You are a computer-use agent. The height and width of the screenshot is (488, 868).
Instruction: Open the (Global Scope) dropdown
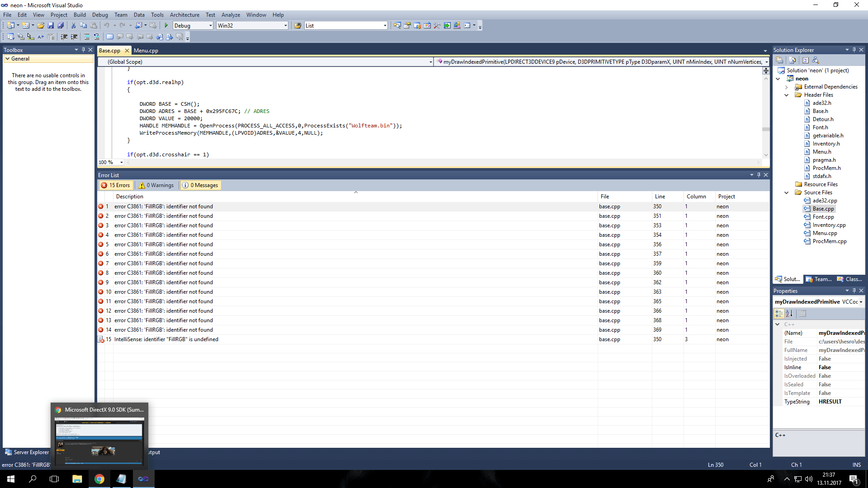430,62
